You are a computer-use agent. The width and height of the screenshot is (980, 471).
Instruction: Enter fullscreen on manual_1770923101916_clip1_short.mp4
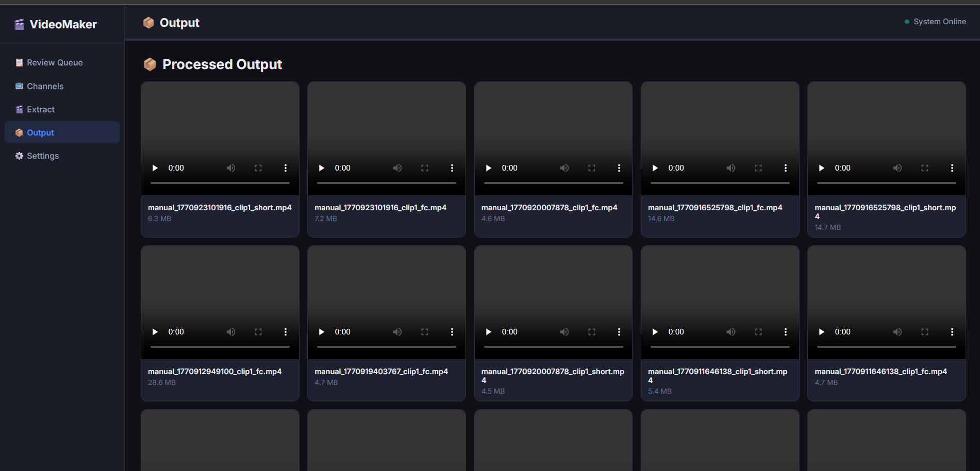[258, 167]
